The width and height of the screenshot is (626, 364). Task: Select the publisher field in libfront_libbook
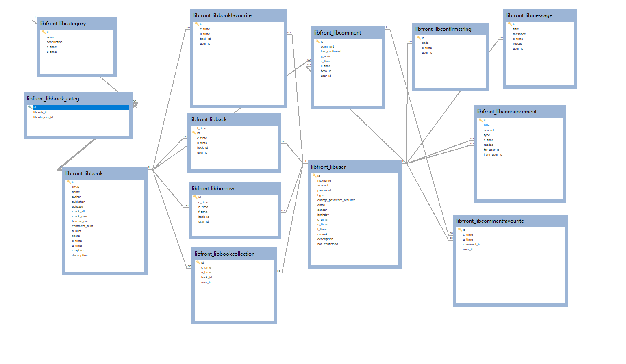(x=78, y=202)
